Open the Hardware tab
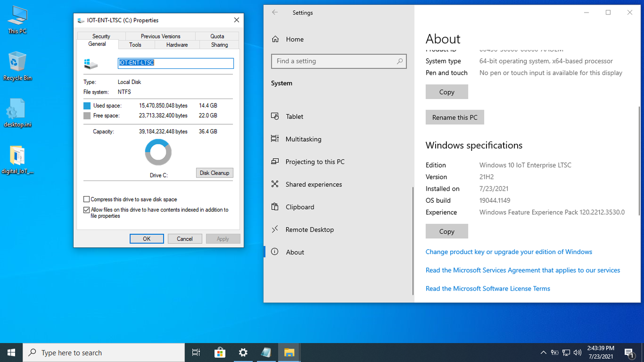This screenshot has width=644, height=362. coord(177,45)
